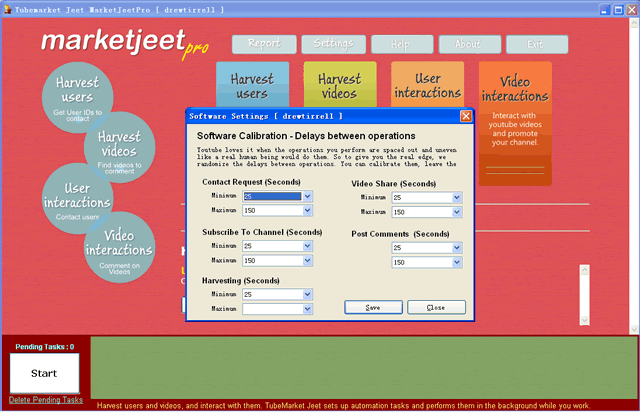This screenshot has height=412, width=640.
Task: Expand Subscribe To Channel Maximum dropdown
Action: click(x=307, y=261)
